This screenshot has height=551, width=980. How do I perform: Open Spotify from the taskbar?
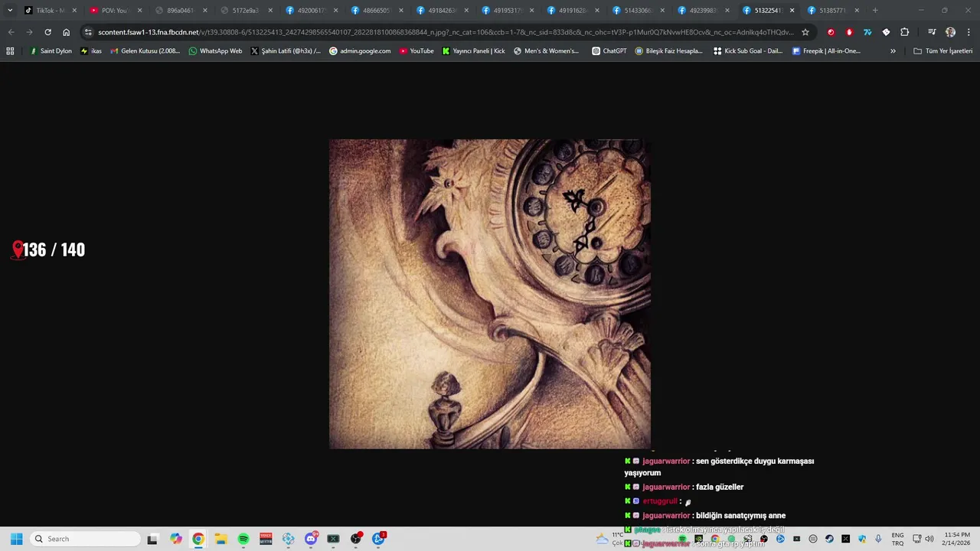point(243,539)
